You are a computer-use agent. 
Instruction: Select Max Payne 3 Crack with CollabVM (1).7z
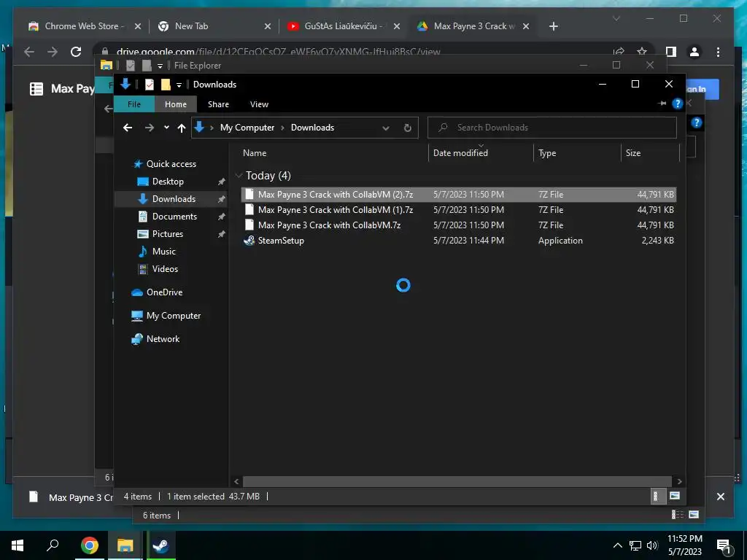(x=458, y=209)
